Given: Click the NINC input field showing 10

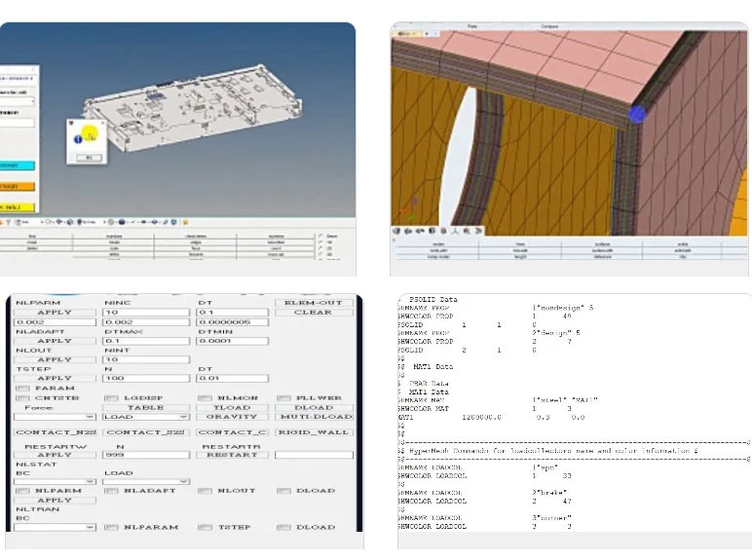Looking at the screenshot, I should (145, 313).
